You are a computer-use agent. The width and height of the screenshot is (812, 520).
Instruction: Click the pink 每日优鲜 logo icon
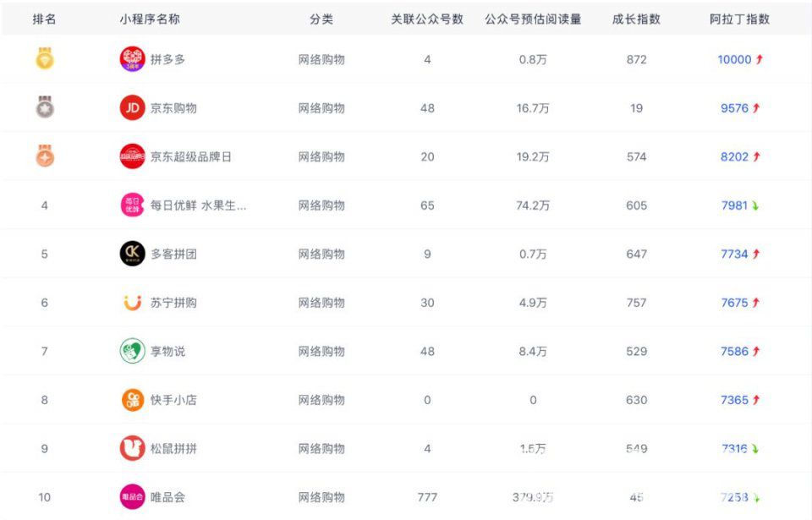pyautogui.click(x=132, y=205)
